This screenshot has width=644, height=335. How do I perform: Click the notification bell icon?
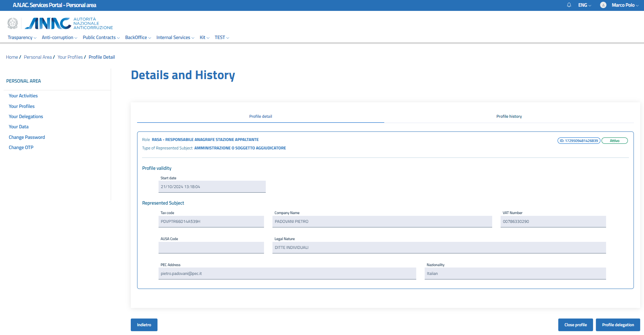coord(569,5)
